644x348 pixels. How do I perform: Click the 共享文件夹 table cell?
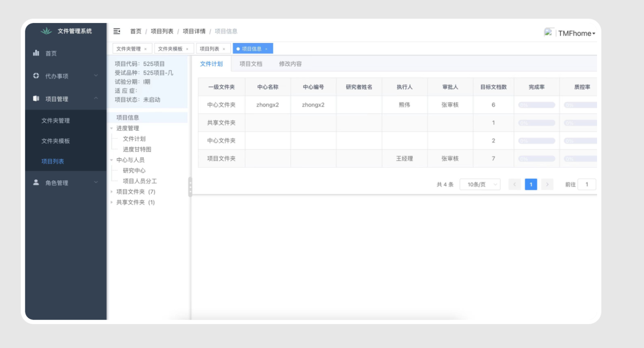221,123
